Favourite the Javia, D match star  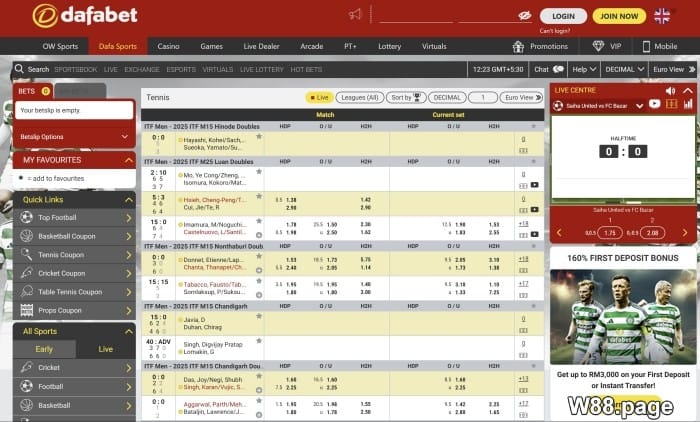(259, 316)
